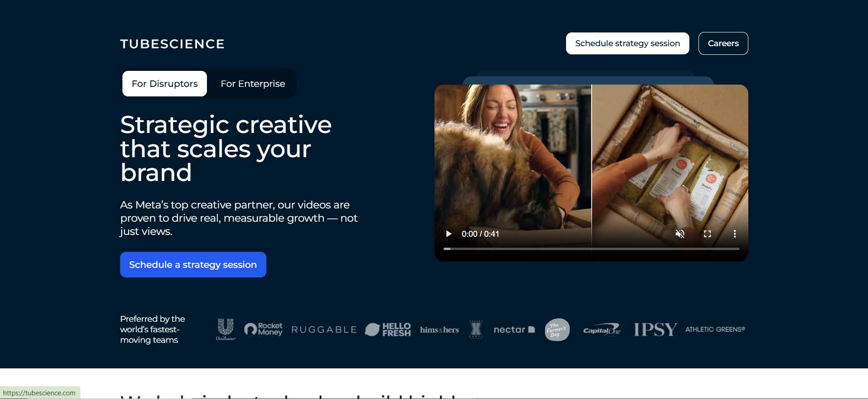The height and width of the screenshot is (399, 868).
Task: Open the Careers page
Action: pos(723,43)
